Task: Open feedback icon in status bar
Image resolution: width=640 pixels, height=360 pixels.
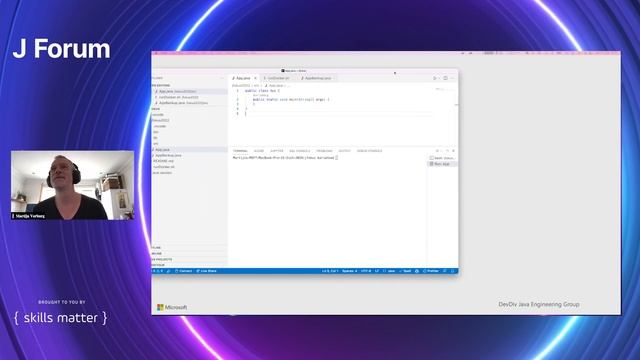Action: (445, 271)
